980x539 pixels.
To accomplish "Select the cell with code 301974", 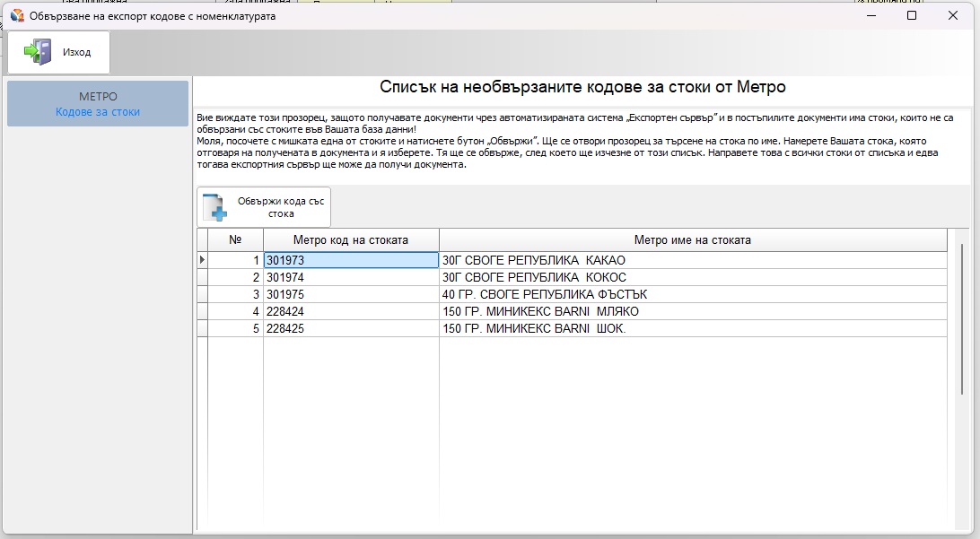I will [350, 277].
